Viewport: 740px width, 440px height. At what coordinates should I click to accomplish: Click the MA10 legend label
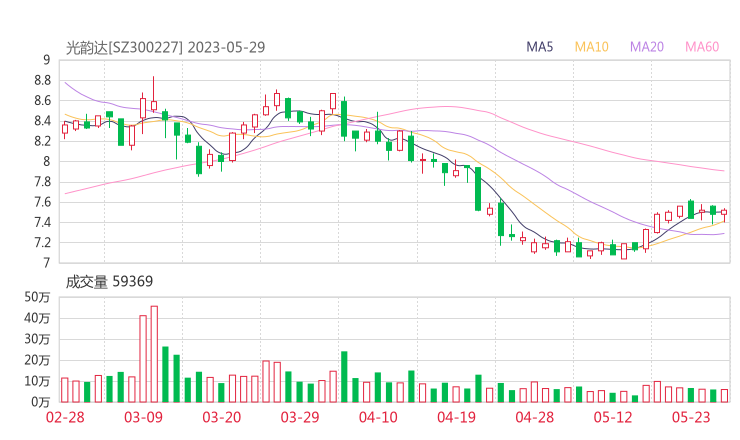point(591,47)
